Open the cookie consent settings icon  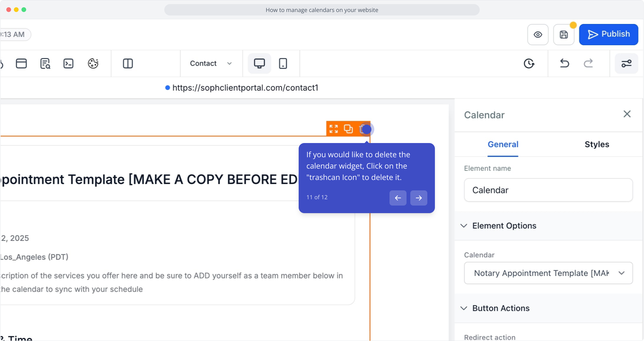click(93, 63)
